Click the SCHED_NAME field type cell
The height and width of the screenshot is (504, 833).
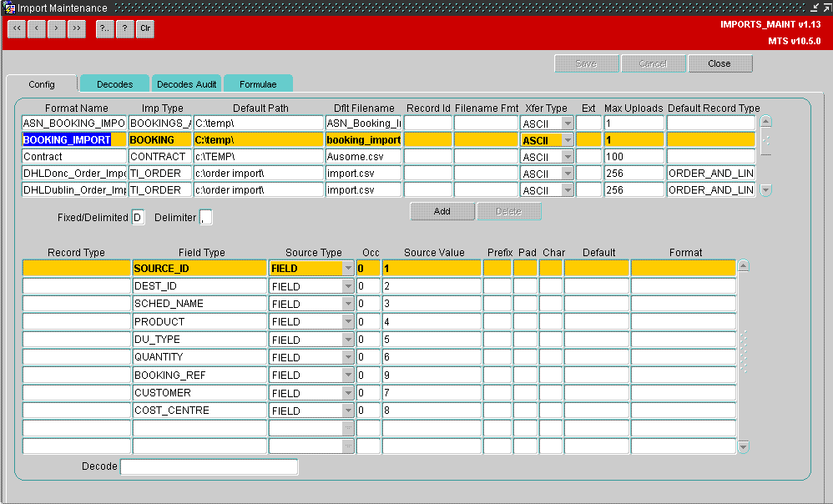199,304
